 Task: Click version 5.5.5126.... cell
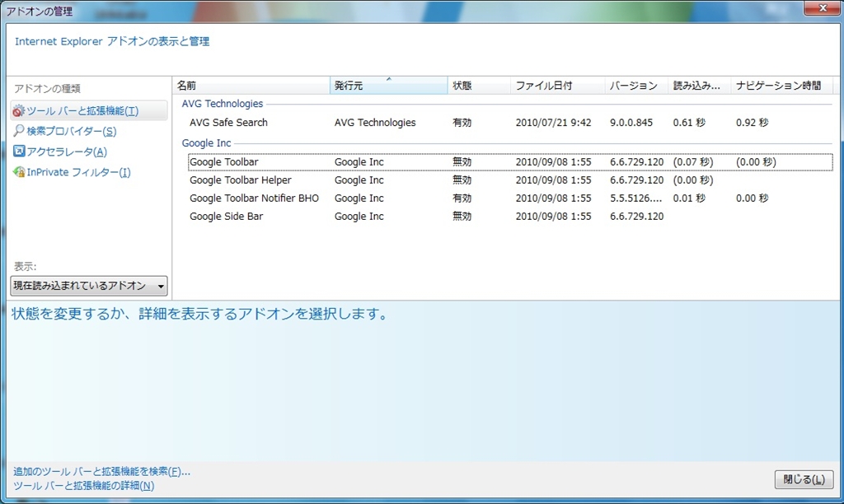[636, 198]
